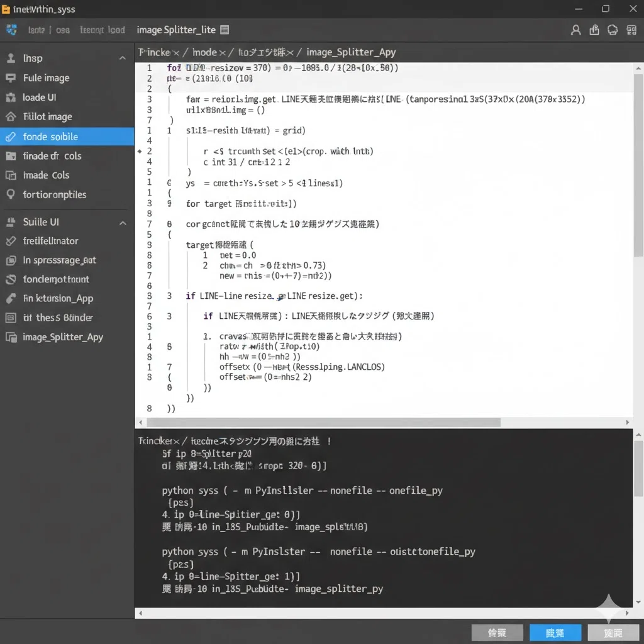Click the icon next to loade UI
This screenshot has height=644, width=644.
pos(11,97)
